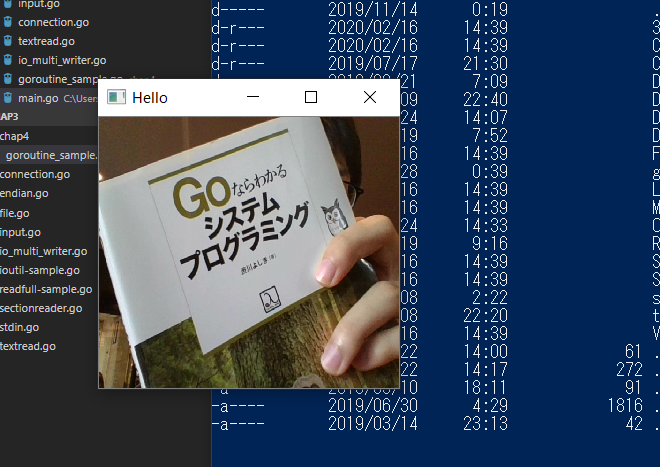Image resolution: width=660 pixels, height=467 pixels.
Task: Close the Hello window
Action: pos(370,97)
